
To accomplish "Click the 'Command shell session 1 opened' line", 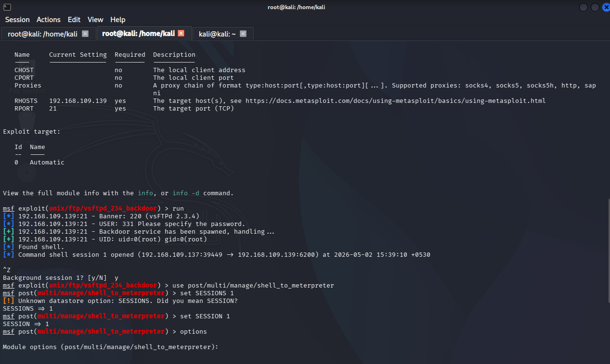I will click(217, 255).
